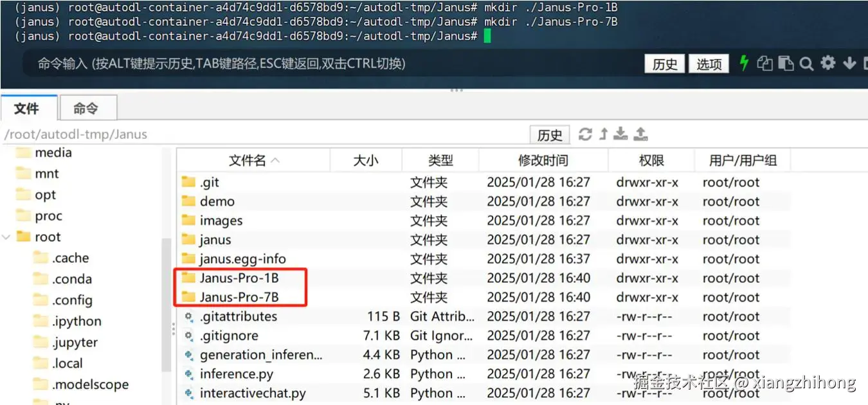Click the Janus-Pro-1B folder icon
868x405 pixels.
[x=188, y=278]
